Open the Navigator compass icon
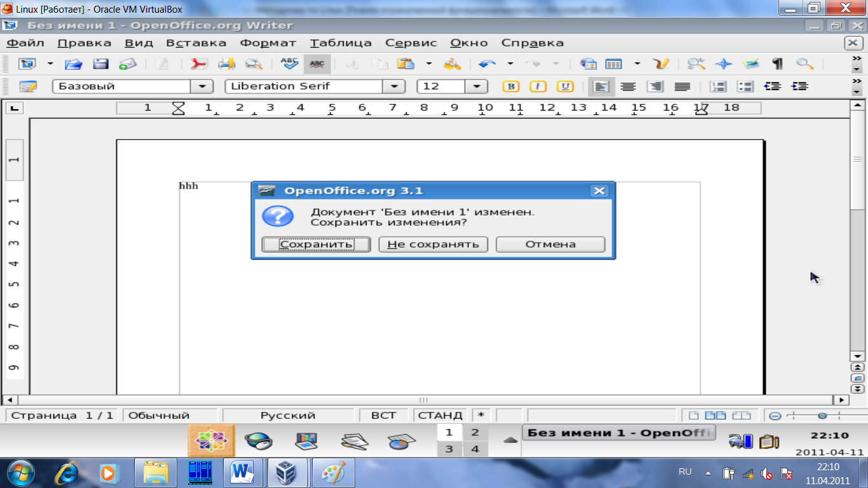868x488 pixels. pos(724,64)
